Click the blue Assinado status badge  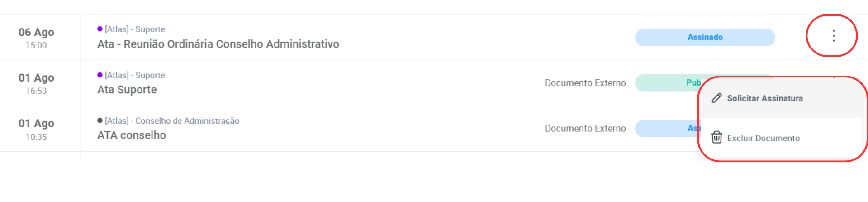pos(705,37)
